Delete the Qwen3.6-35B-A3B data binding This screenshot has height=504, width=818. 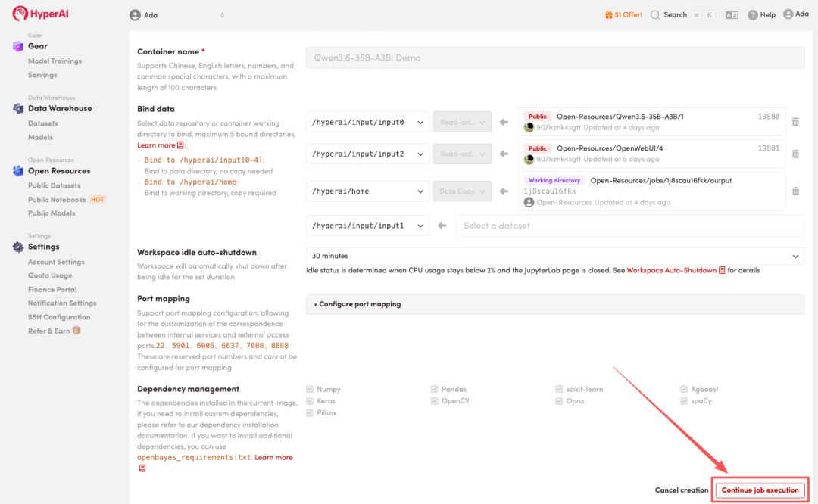pyautogui.click(x=795, y=122)
